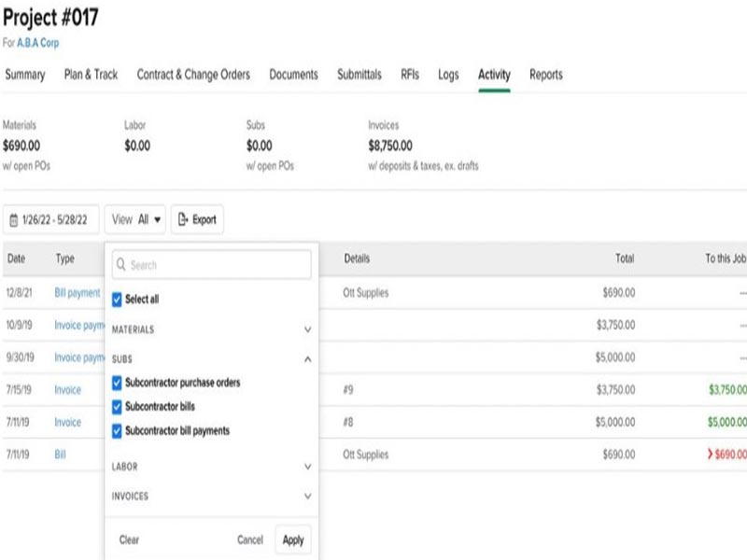Open the View All dropdown
The width and height of the screenshot is (747, 560).
[136, 220]
